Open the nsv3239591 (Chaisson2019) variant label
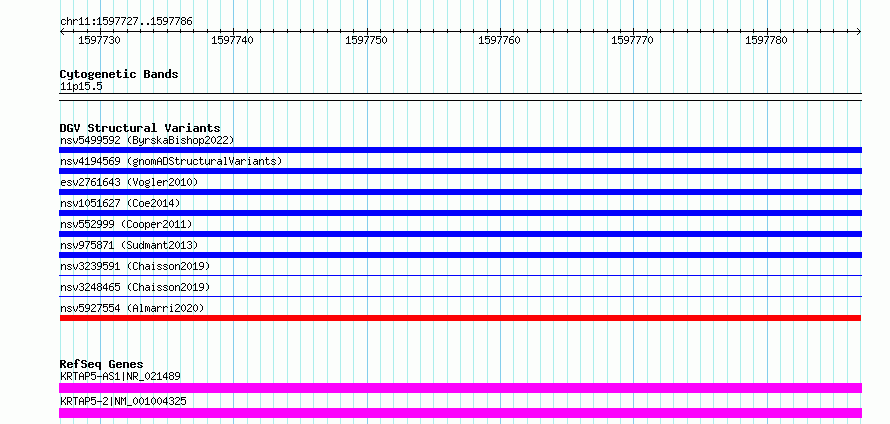Image resolution: width=890 pixels, height=424 pixels. 135,266
